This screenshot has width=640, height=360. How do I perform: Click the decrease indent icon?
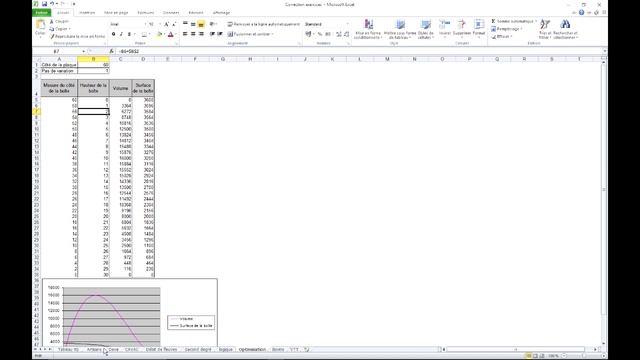(x=212, y=34)
